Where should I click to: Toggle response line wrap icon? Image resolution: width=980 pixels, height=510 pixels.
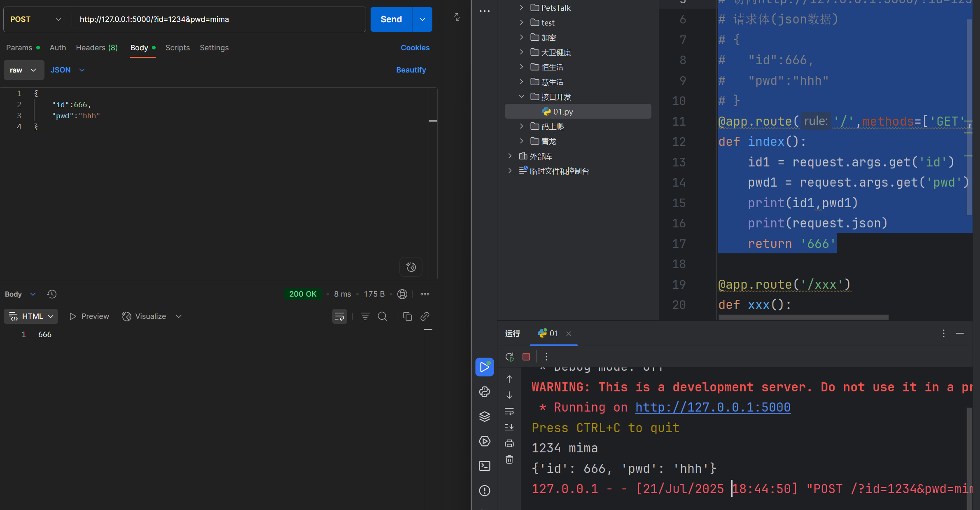pos(340,316)
